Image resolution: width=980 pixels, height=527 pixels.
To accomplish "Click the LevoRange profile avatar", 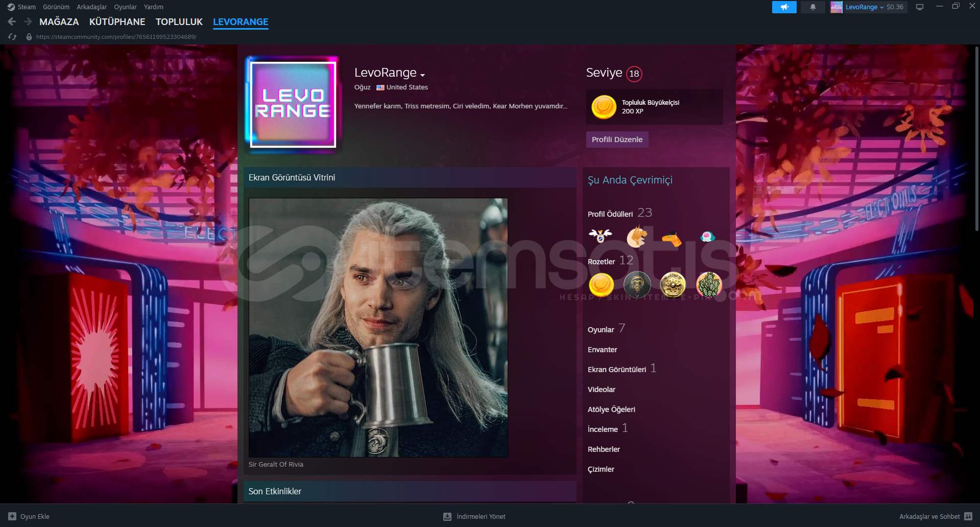I will pos(293,104).
